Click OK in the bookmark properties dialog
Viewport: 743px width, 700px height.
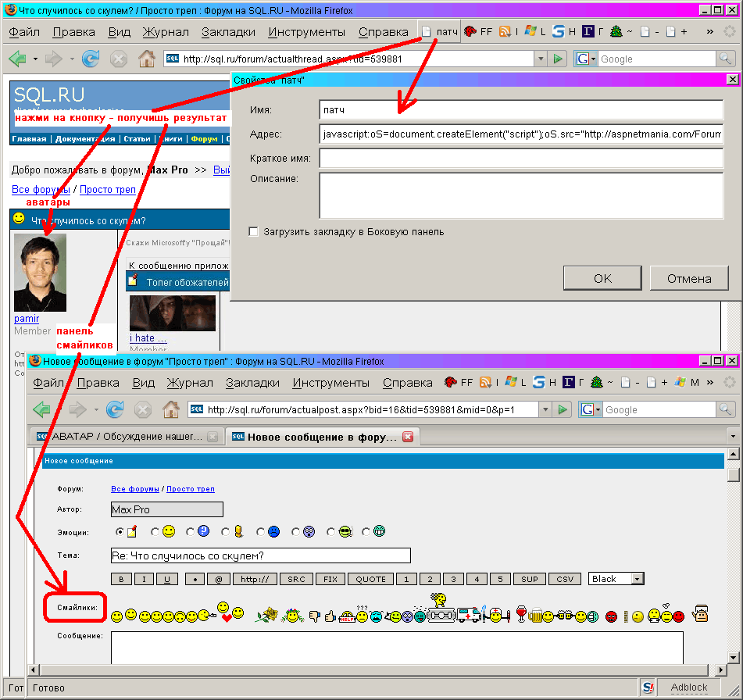(602, 278)
